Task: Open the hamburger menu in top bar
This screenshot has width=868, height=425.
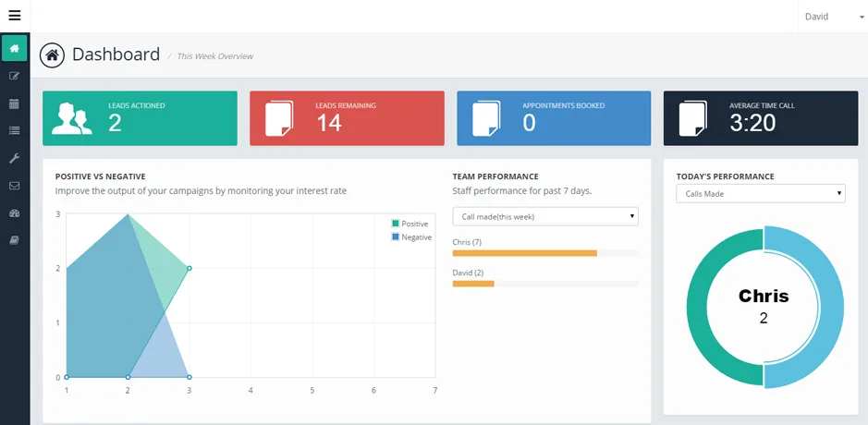Action: tap(15, 16)
